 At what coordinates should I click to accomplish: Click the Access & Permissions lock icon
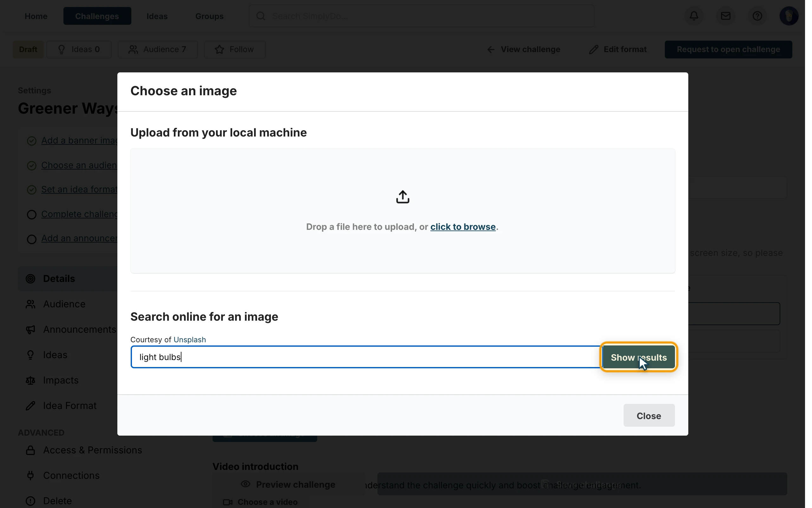pyautogui.click(x=30, y=450)
